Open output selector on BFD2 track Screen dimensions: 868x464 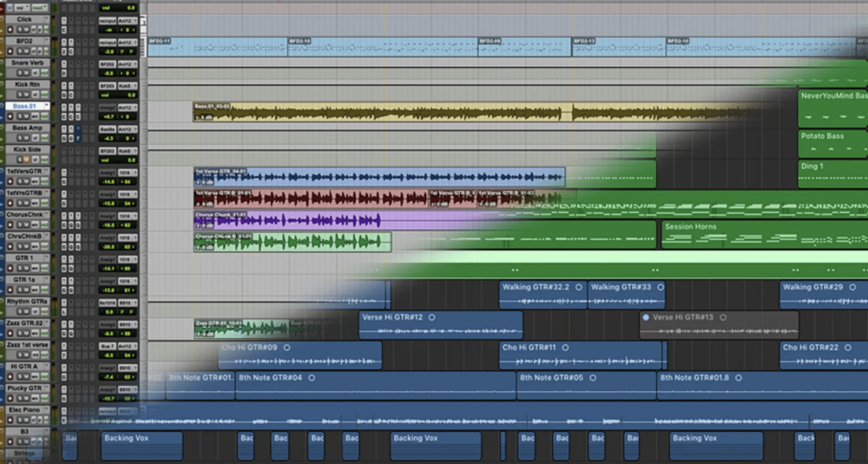[x=126, y=42]
